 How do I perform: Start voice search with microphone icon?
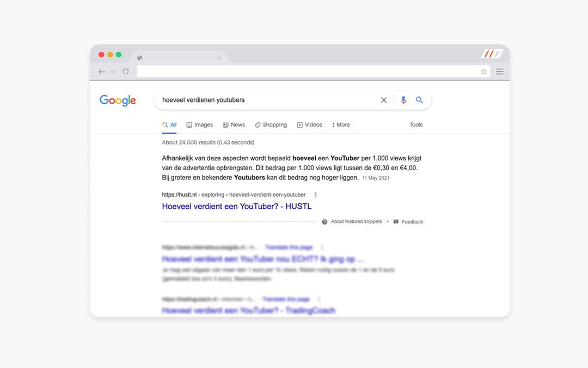click(x=403, y=100)
